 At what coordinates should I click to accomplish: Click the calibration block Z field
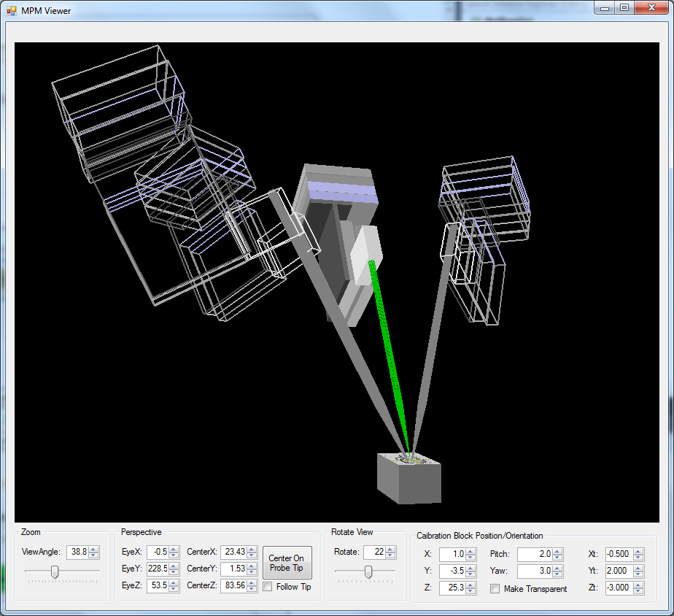coord(452,588)
